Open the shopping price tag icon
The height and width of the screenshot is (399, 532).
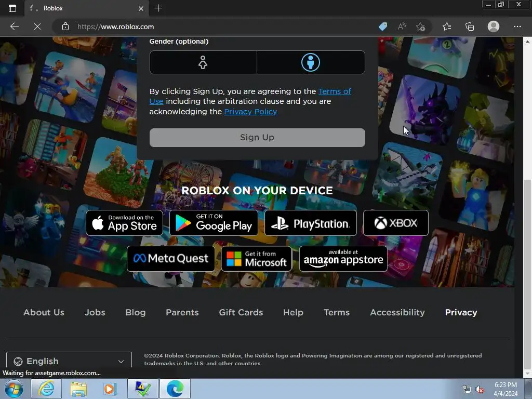click(x=383, y=26)
